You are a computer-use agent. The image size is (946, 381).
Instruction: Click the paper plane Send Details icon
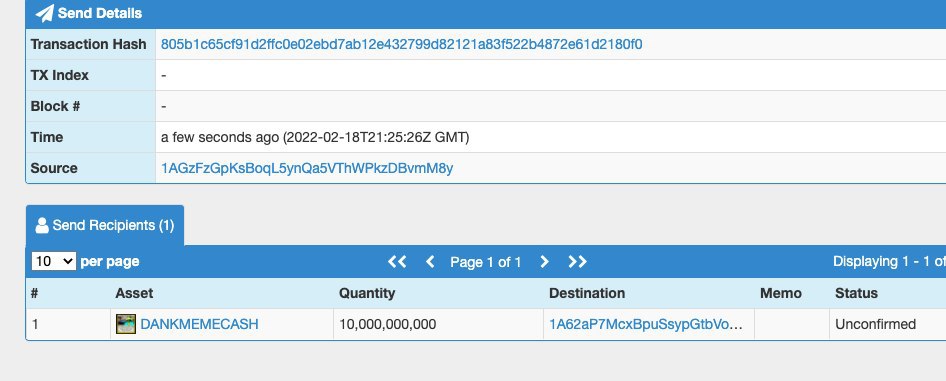coord(45,13)
